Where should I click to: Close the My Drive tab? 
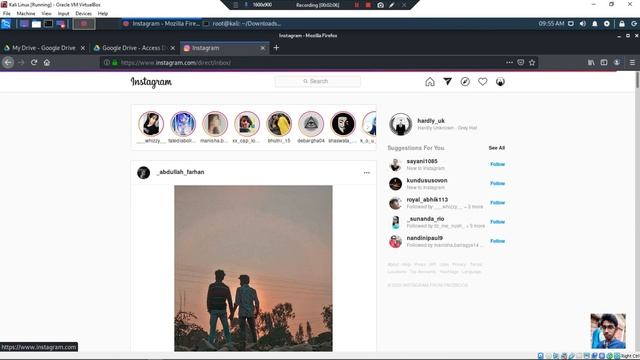82,48
